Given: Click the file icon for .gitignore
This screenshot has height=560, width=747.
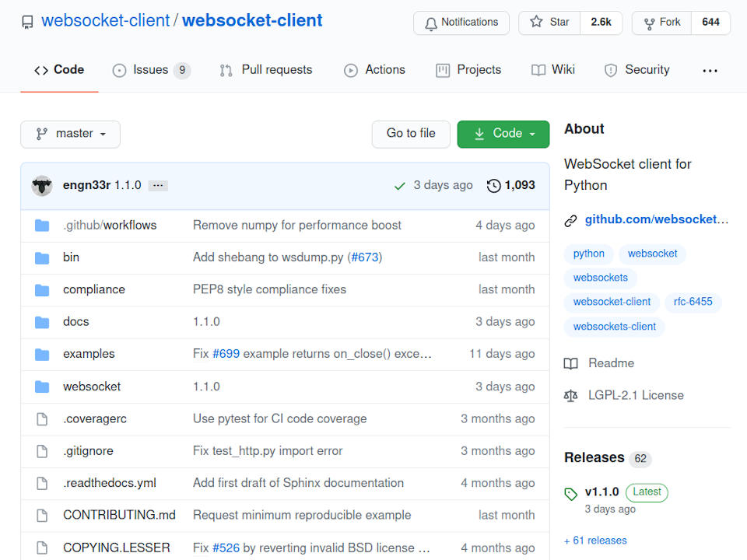Looking at the screenshot, I should click(x=42, y=451).
